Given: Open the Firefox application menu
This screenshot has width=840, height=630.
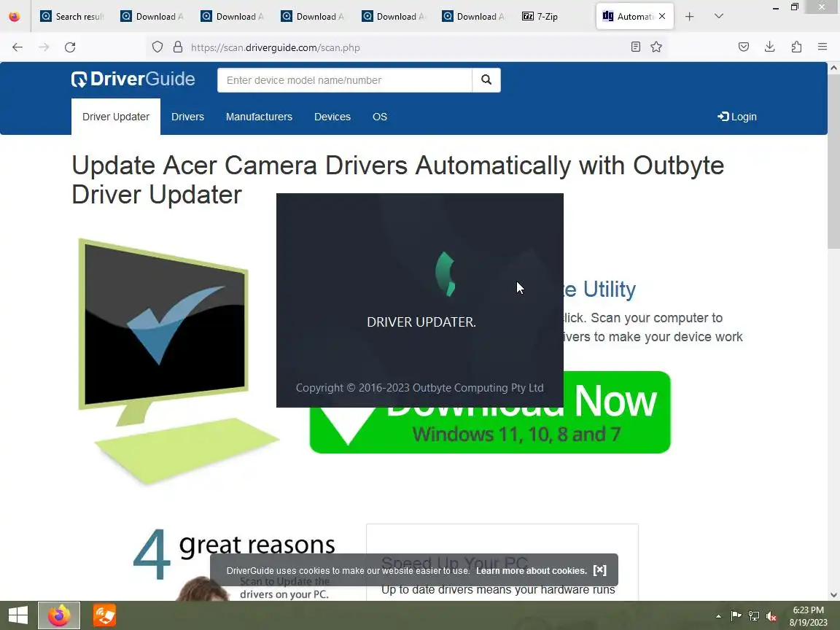Looking at the screenshot, I should 822,47.
